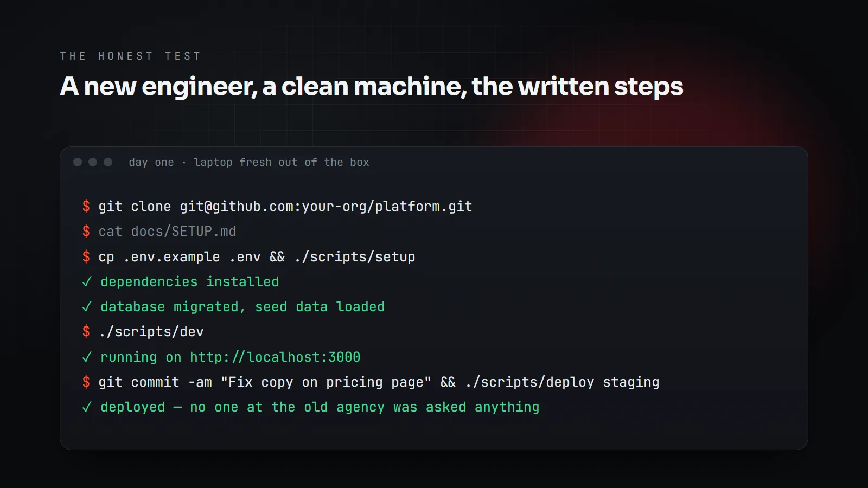Select the 'deployed — no one at the old agency was asked anything' line
Image resolution: width=868 pixels, height=488 pixels.
pyautogui.click(x=320, y=407)
